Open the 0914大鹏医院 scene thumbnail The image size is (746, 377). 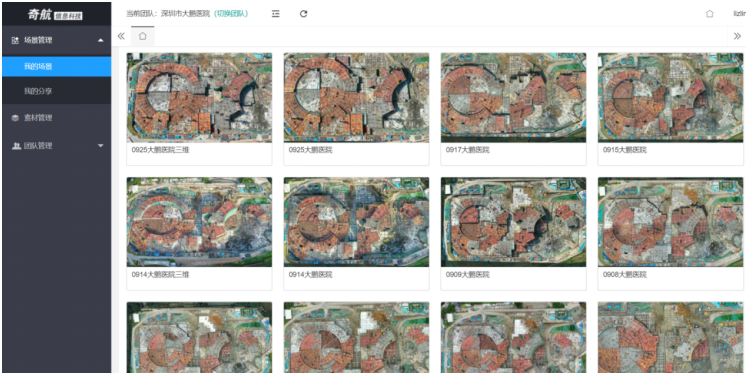[356, 222]
